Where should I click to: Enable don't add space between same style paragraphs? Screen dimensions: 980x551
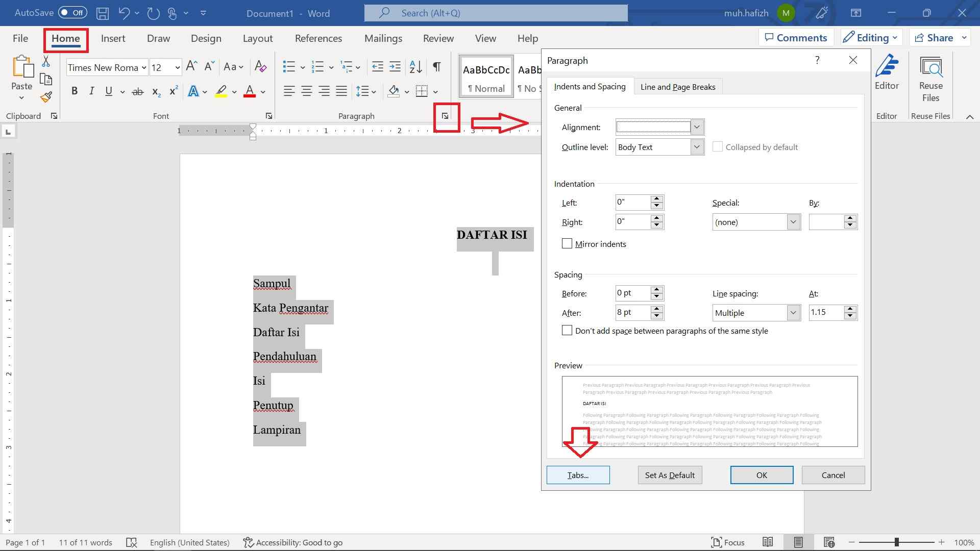point(567,330)
